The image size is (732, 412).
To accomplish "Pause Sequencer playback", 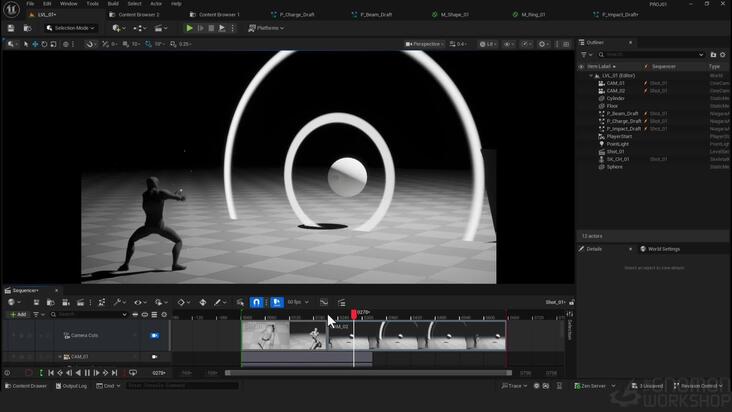I will tap(87, 373).
